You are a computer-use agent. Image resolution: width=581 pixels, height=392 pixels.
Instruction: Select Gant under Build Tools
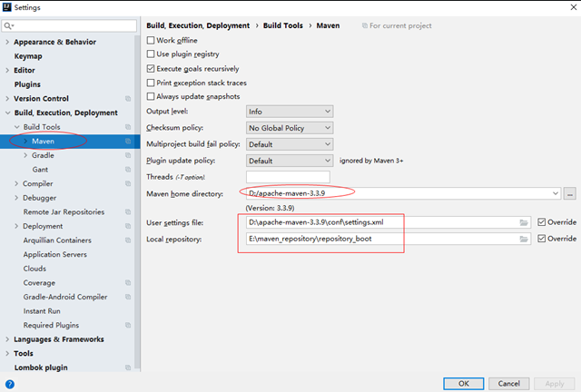[x=40, y=170]
